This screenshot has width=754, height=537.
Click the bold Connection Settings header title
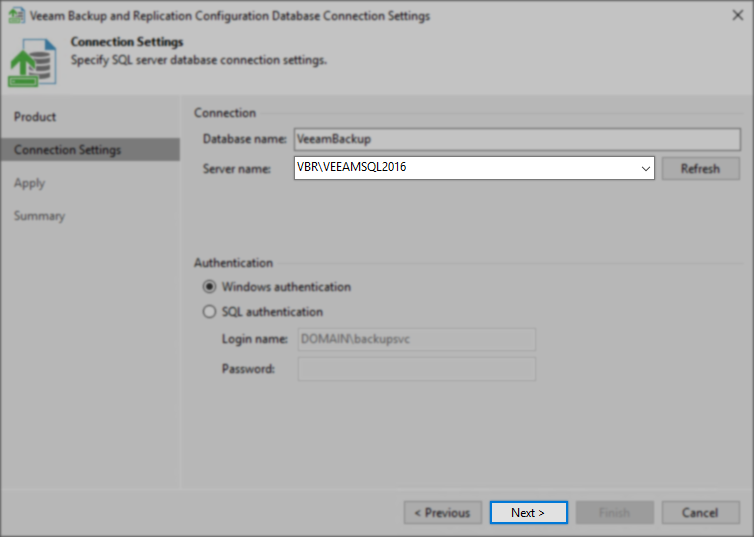pos(127,42)
